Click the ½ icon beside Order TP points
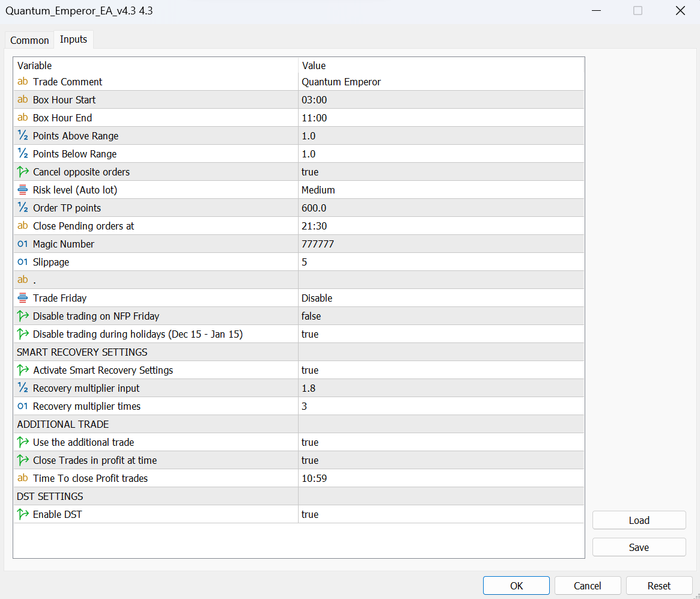 (22, 207)
